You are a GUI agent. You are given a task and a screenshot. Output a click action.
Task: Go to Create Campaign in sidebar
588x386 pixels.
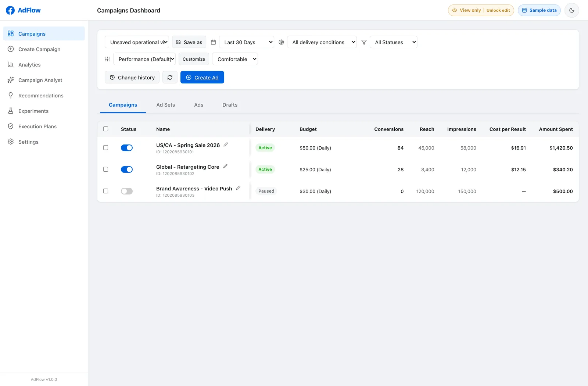44,49
